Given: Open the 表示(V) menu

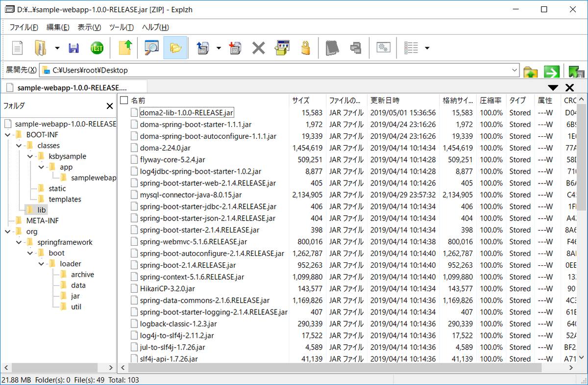Looking at the screenshot, I should (x=89, y=27).
